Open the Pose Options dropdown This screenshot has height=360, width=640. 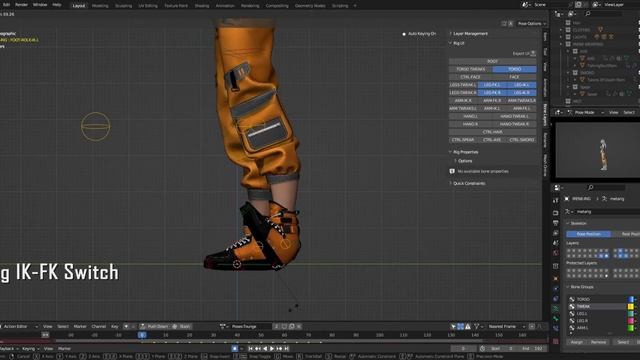pyautogui.click(x=532, y=24)
